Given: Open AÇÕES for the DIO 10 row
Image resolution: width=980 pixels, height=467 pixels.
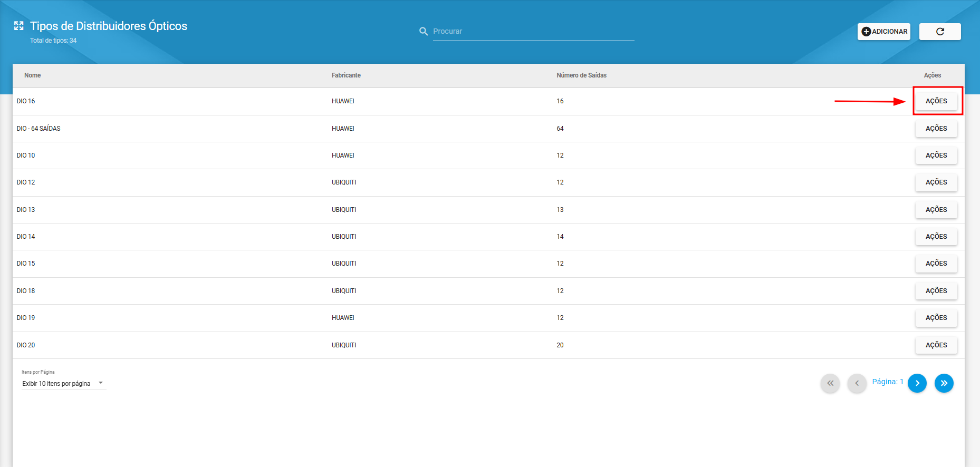Looking at the screenshot, I should (936, 155).
